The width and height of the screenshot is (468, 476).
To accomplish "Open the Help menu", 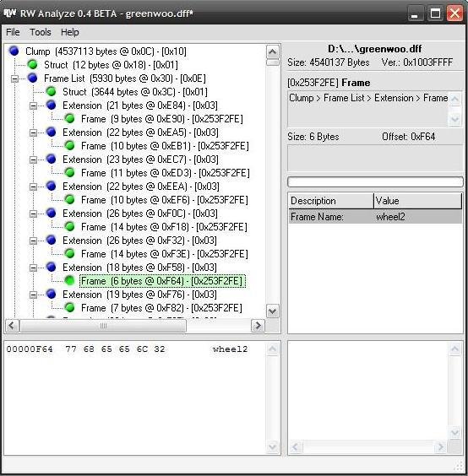I will 70,32.
